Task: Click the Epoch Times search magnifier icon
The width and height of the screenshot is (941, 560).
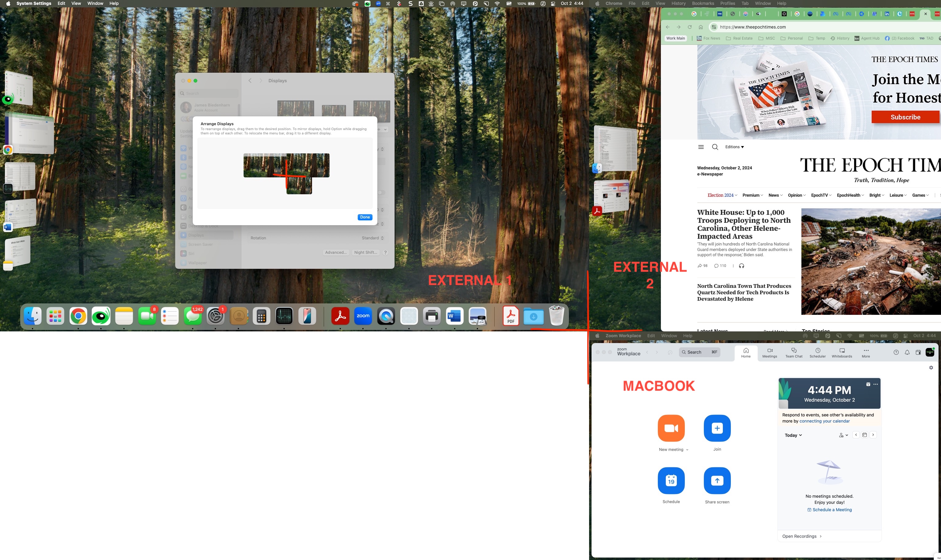Action: tap(715, 147)
